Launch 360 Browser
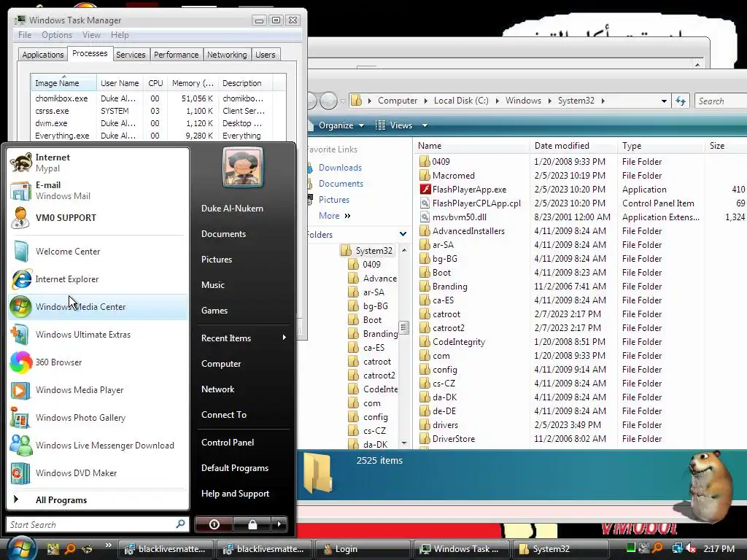Screen dimensions: 747x560 coord(98,362)
